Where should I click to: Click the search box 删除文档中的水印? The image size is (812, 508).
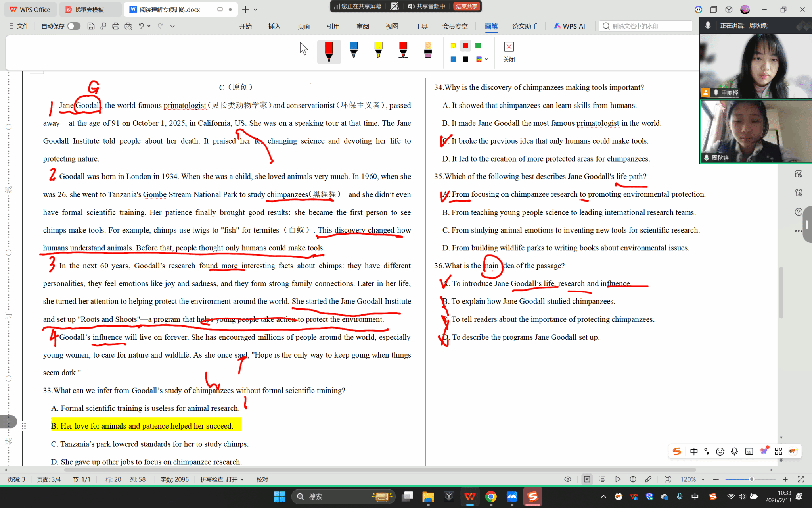[646, 26]
